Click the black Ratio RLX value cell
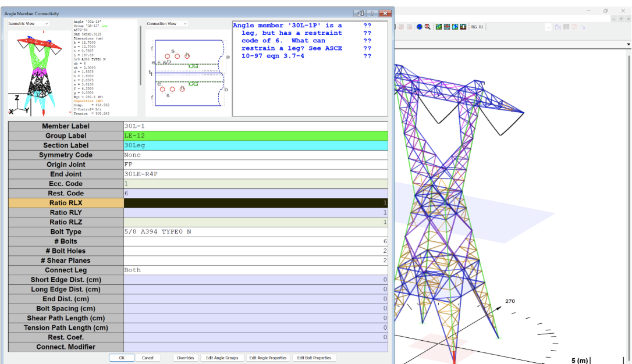The width and height of the screenshot is (632, 364). coord(255,203)
